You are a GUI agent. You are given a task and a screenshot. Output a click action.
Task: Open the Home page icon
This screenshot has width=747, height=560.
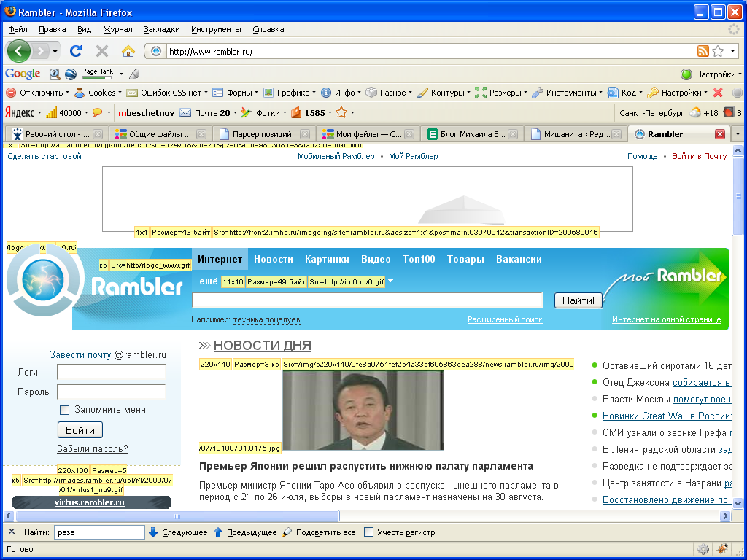tap(128, 51)
